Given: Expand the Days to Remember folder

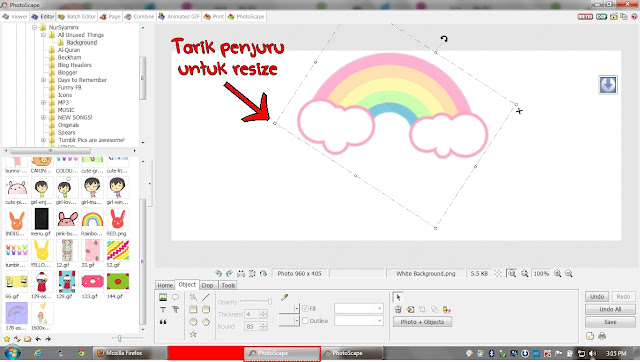Looking at the screenshot, I should tap(43, 80).
